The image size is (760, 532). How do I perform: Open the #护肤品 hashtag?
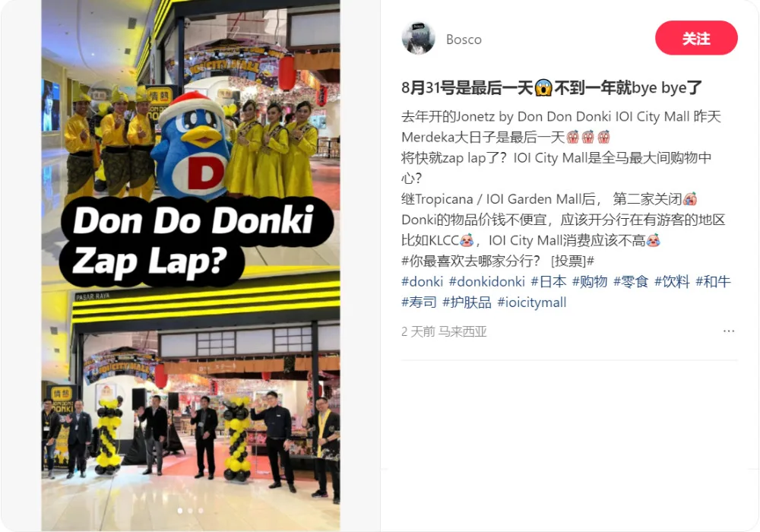pyautogui.click(x=467, y=302)
